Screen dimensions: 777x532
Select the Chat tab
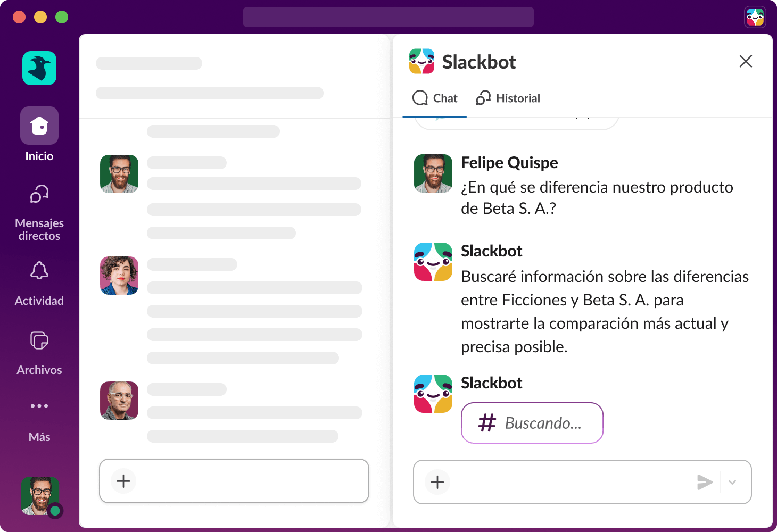point(435,98)
